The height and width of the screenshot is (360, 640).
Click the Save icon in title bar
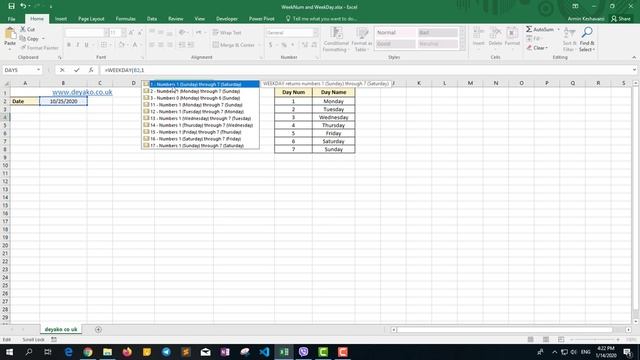11,6
